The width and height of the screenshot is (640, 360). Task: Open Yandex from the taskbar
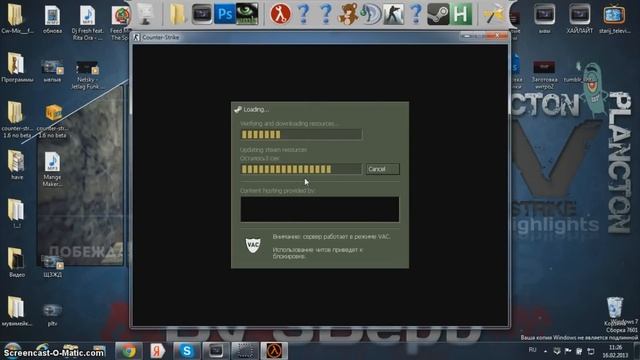point(157,351)
